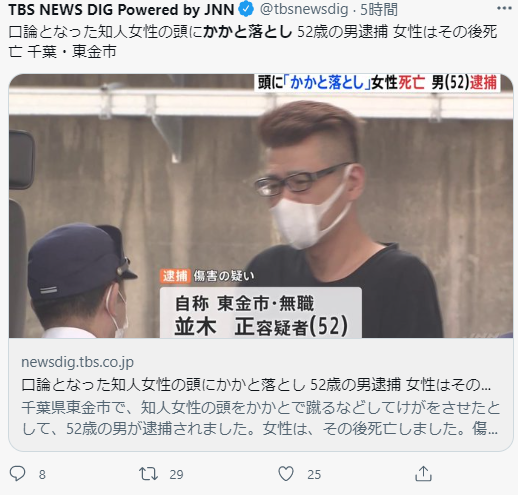This screenshot has height=495, width=518.
Task: Open the TBS NEWS DIG profile name
Action: [121, 9]
